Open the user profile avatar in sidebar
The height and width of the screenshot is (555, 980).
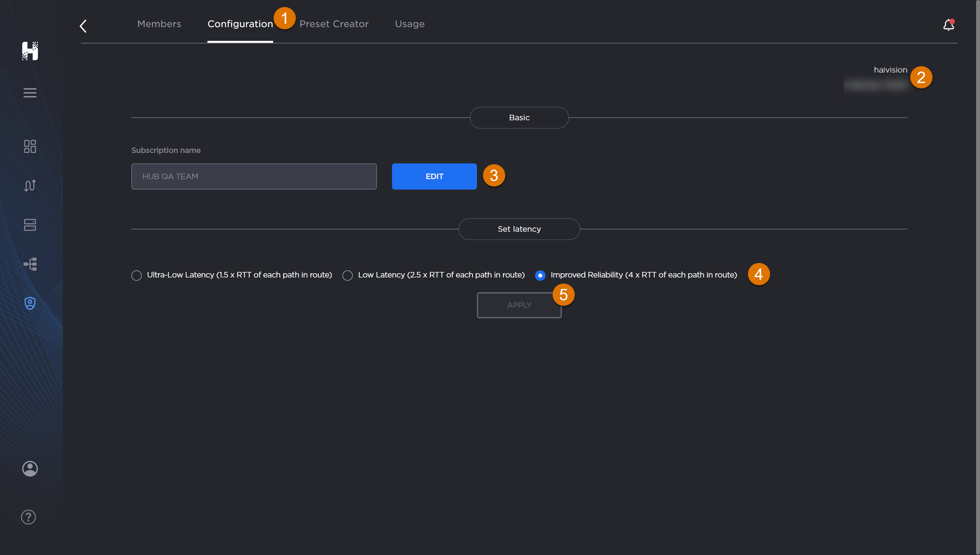pyautogui.click(x=30, y=468)
